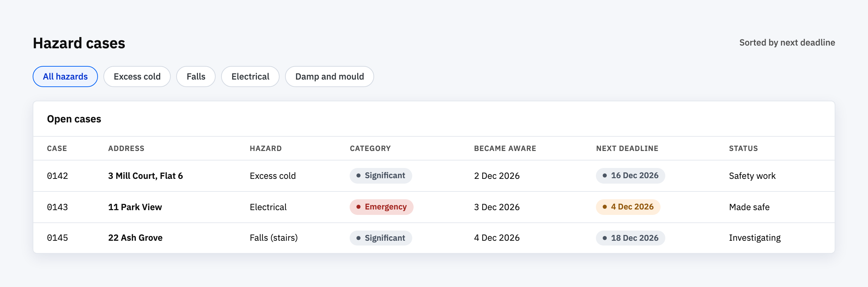Open case number 0142
Screen dimensions: 868x287
pos(57,176)
